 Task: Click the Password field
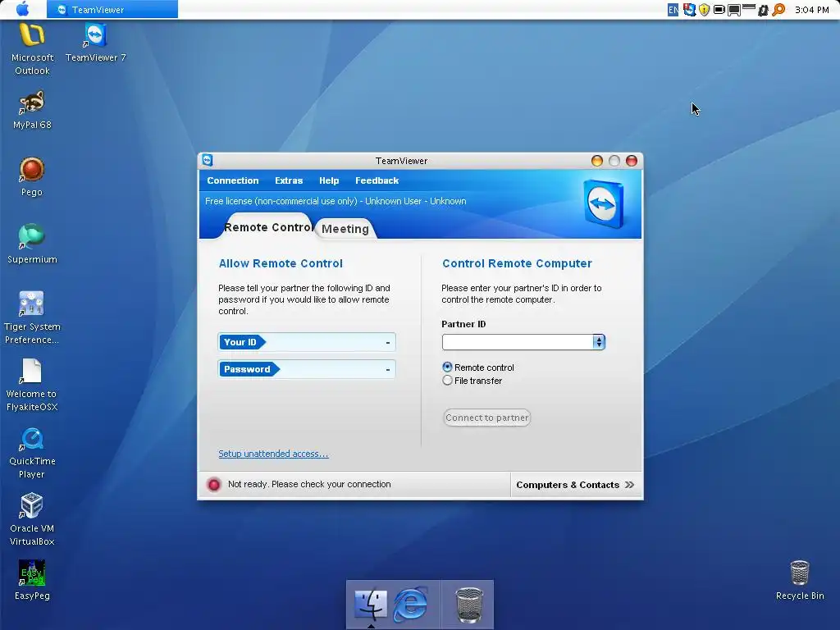point(307,369)
